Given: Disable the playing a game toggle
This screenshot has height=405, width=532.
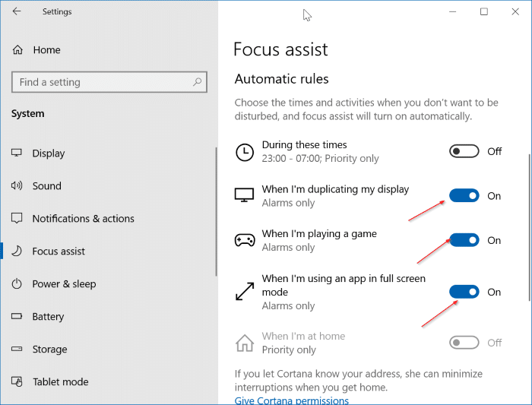Looking at the screenshot, I should (464, 240).
